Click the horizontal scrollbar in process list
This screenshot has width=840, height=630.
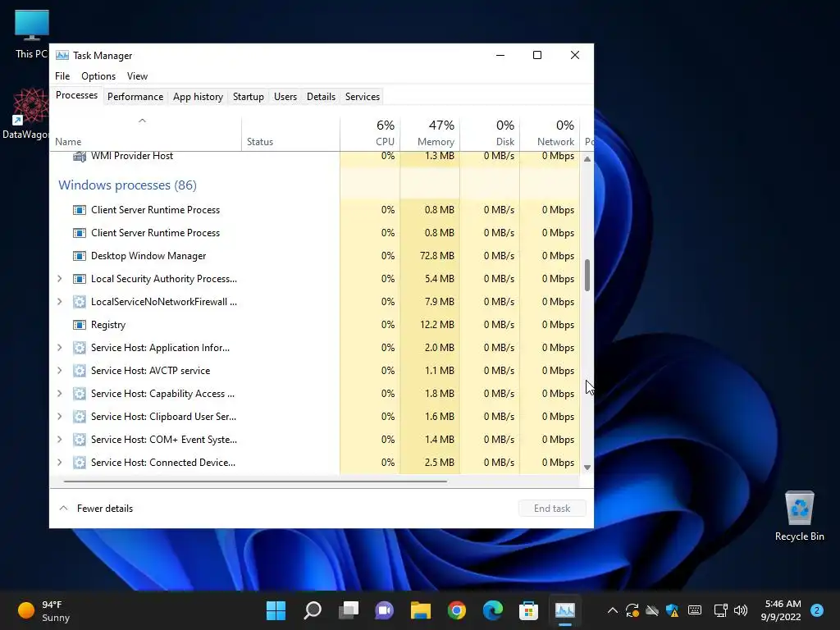pos(255,482)
